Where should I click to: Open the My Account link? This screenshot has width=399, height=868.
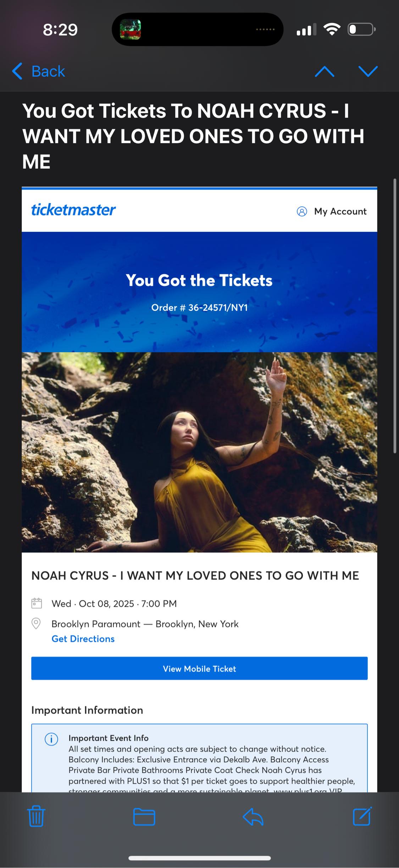pos(340,212)
